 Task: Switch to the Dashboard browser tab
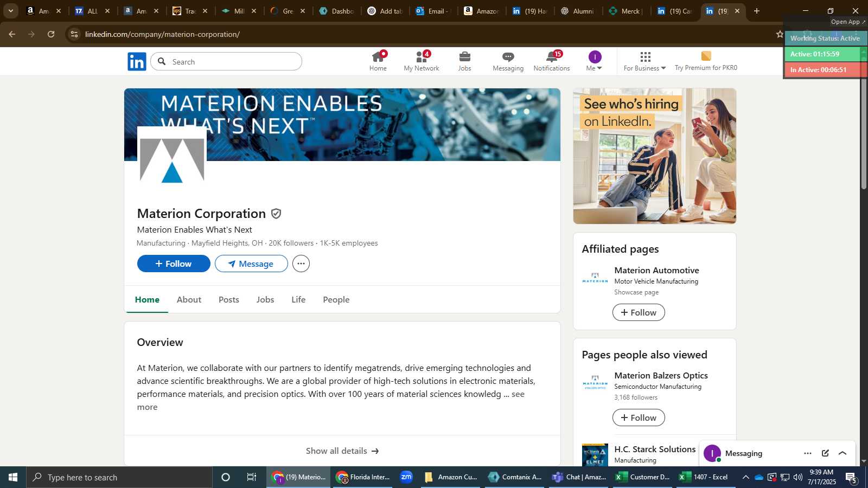pos(337,11)
